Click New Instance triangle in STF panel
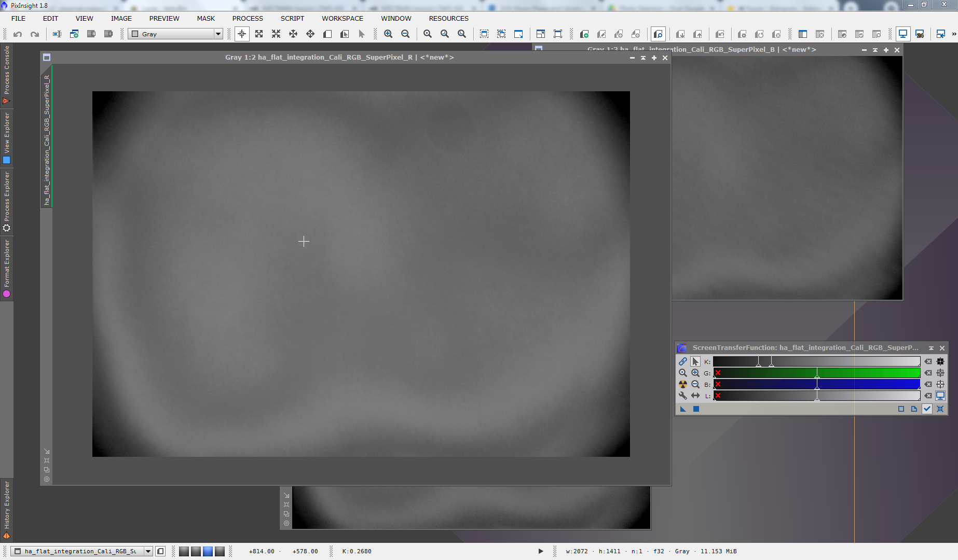Image resolution: width=958 pixels, height=560 pixels. [x=683, y=409]
